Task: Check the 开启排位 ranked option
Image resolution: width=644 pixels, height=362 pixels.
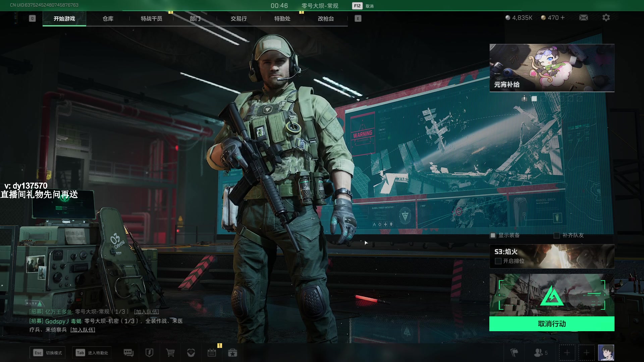Action: [498, 261]
